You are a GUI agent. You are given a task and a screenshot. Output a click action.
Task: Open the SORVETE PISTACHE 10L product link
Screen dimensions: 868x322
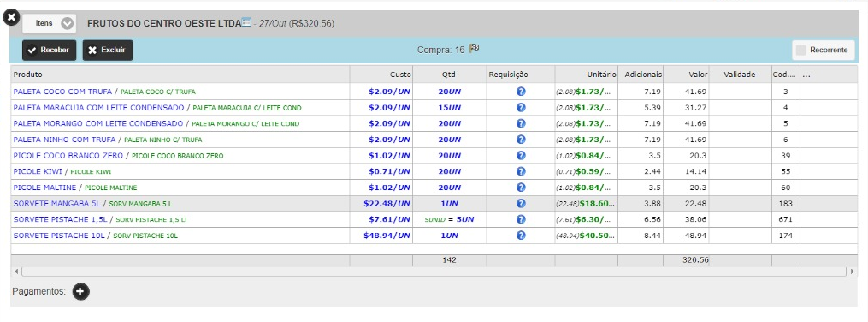coord(59,236)
